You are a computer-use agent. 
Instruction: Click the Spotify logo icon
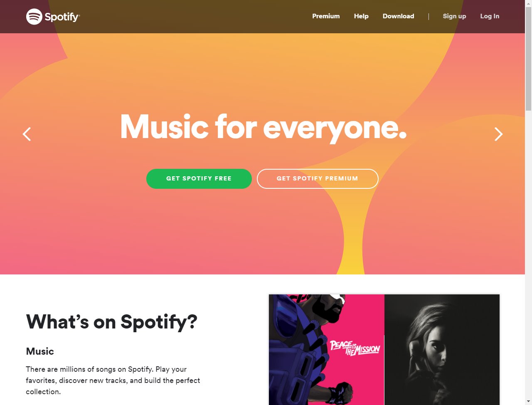(34, 17)
